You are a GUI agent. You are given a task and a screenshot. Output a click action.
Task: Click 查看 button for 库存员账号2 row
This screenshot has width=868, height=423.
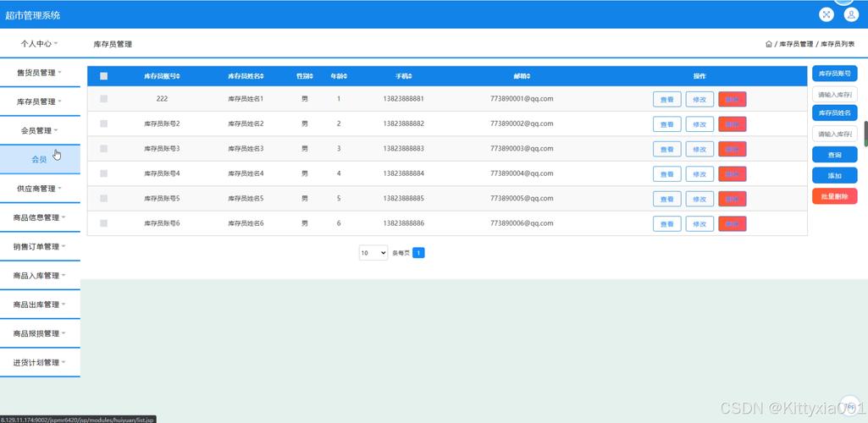667,124
